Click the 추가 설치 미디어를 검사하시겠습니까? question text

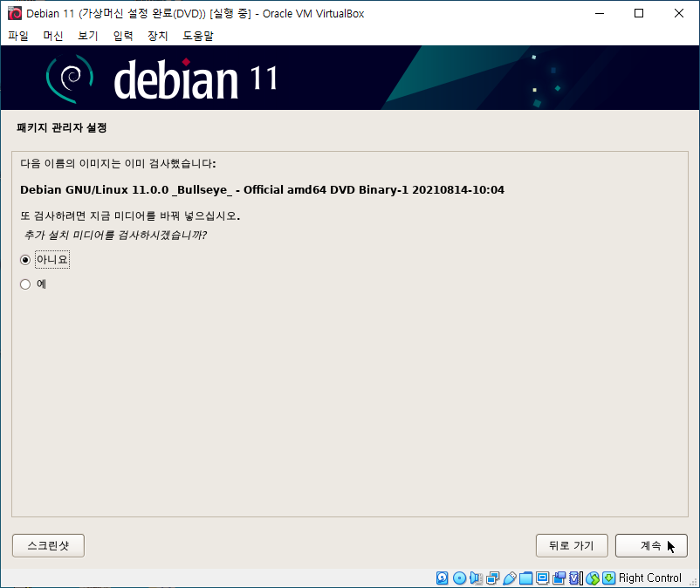point(115,235)
